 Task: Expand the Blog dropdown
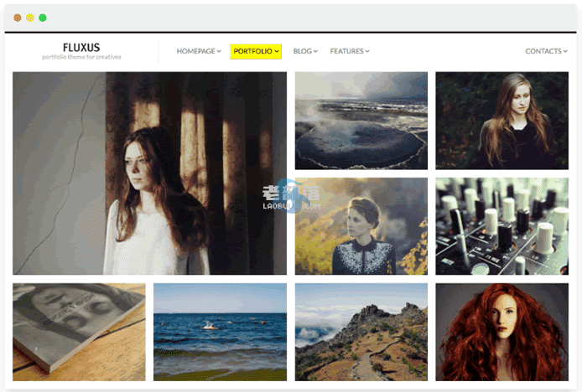coord(305,51)
